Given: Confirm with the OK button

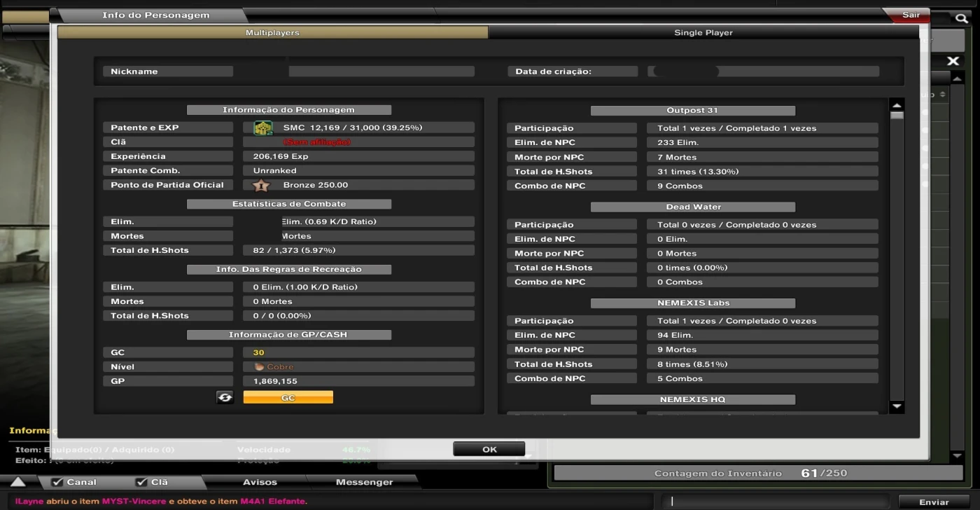Looking at the screenshot, I should [x=489, y=450].
